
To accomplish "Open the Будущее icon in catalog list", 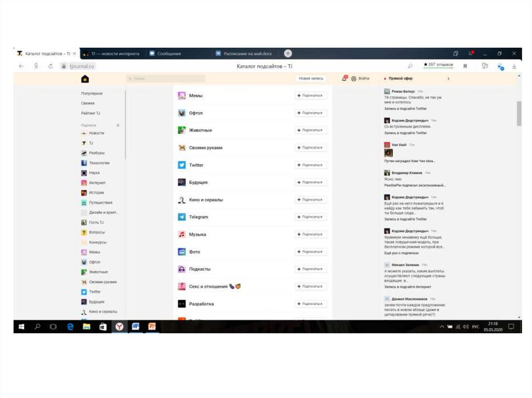I will coord(182,182).
